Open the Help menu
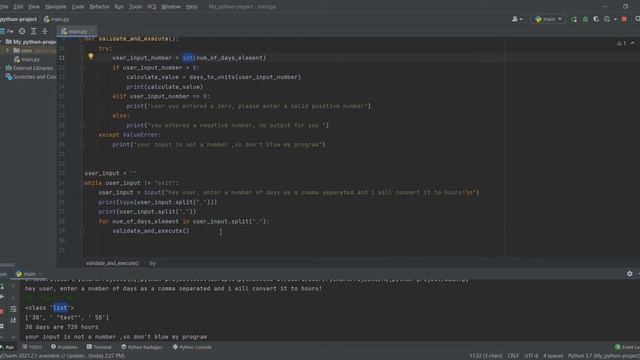This screenshot has width=640, height=360. (191, 7)
